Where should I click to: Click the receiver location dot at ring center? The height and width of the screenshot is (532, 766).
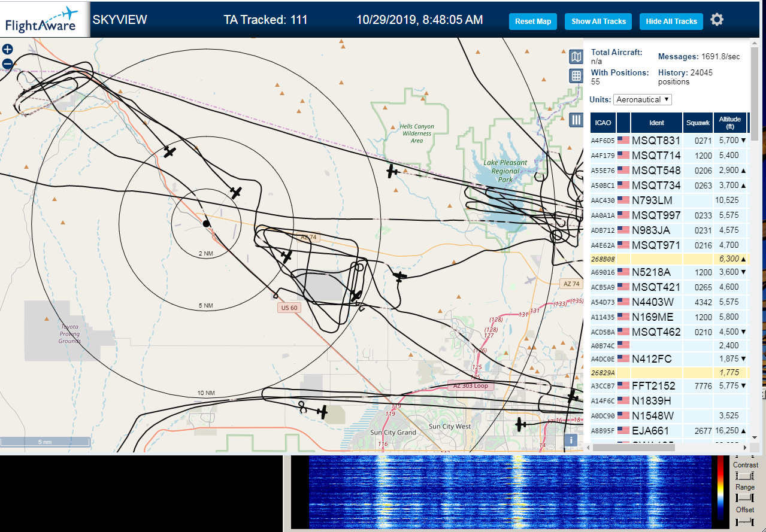(206, 223)
